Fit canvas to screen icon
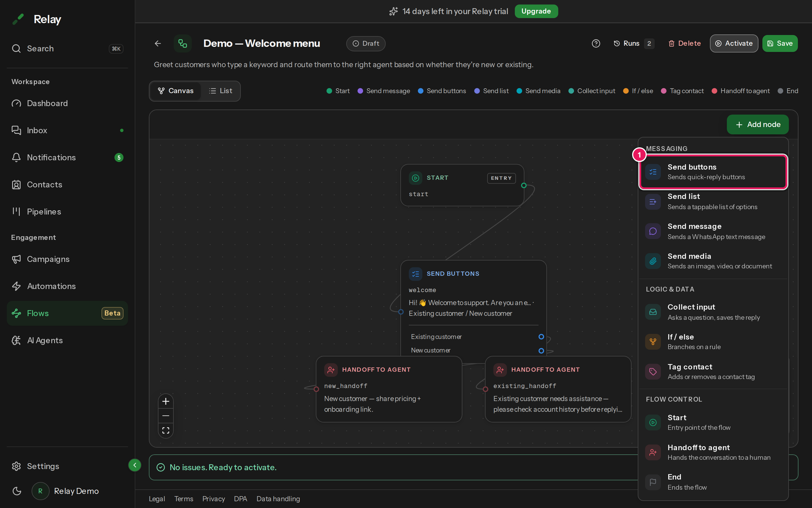 pos(166,430)
